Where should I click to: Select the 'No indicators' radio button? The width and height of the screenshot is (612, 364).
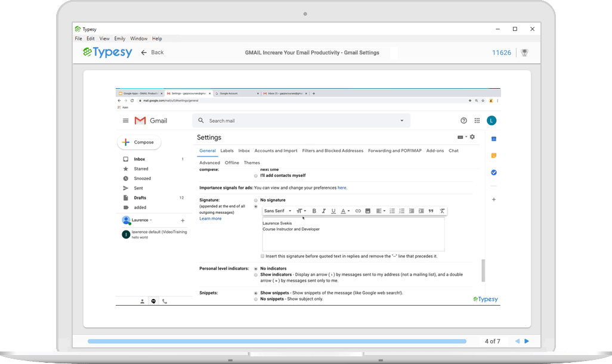point(256,269)
